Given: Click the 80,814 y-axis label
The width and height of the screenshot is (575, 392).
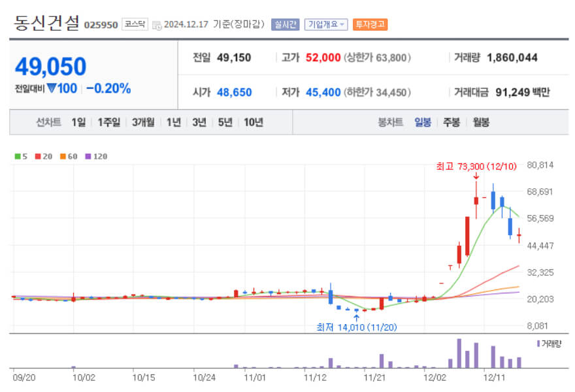Looking at the screenshot, I should coord(540,165).
